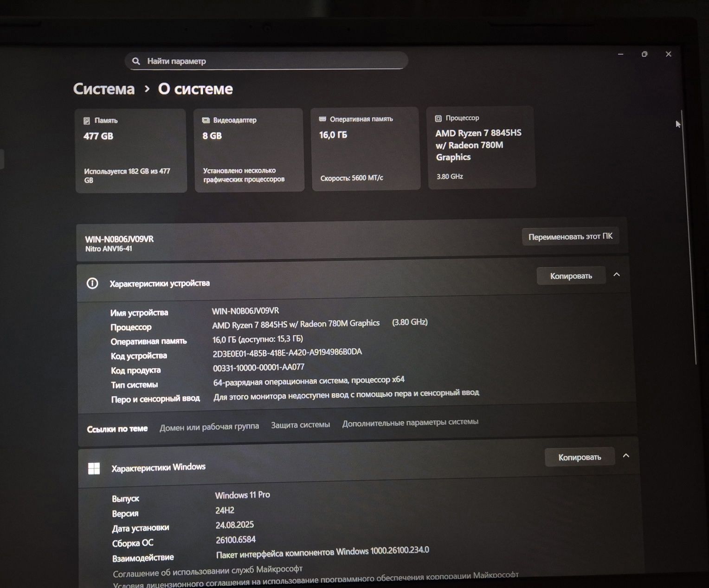
Task: Select the 24H2 version value
Action: pos(225,511)
